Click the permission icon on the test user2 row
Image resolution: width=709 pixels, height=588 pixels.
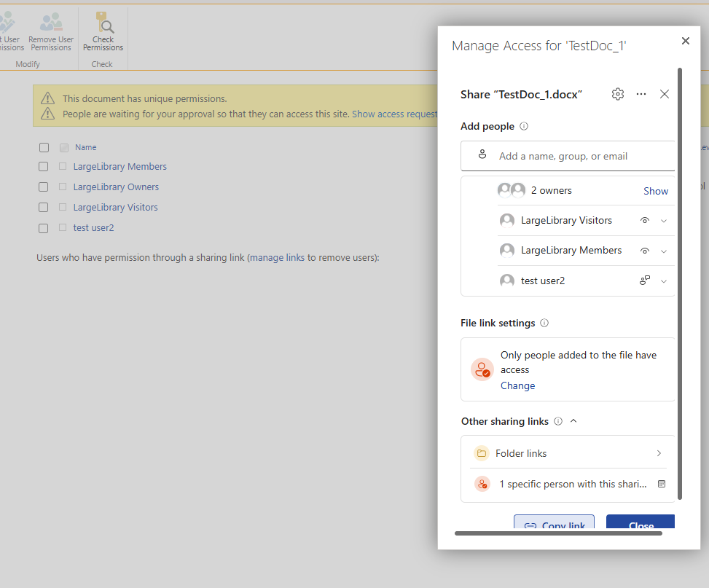click(x=645, y=281)
